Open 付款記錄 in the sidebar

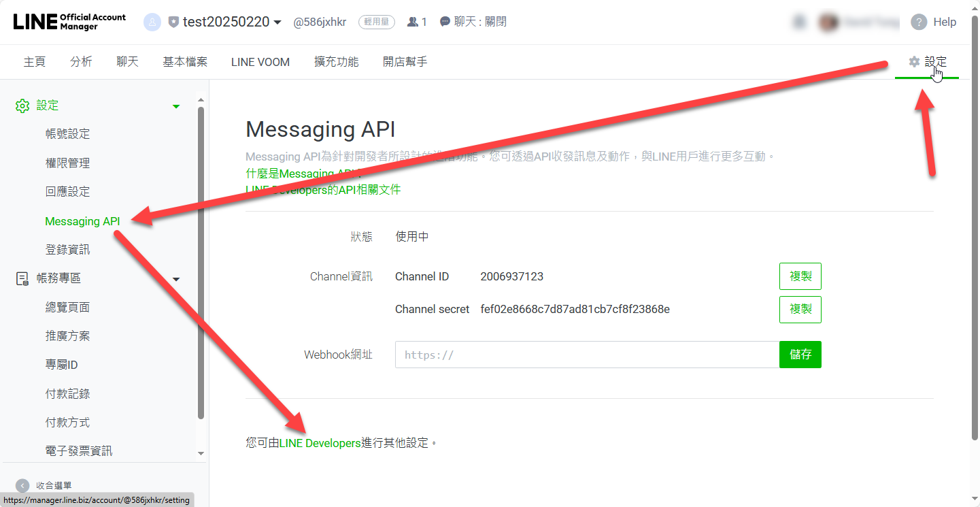pos(67,394)
